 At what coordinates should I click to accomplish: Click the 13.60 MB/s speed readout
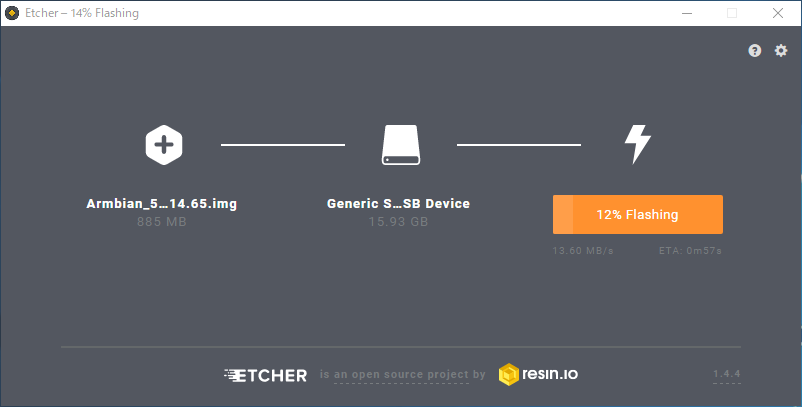[x=583, y=251]
